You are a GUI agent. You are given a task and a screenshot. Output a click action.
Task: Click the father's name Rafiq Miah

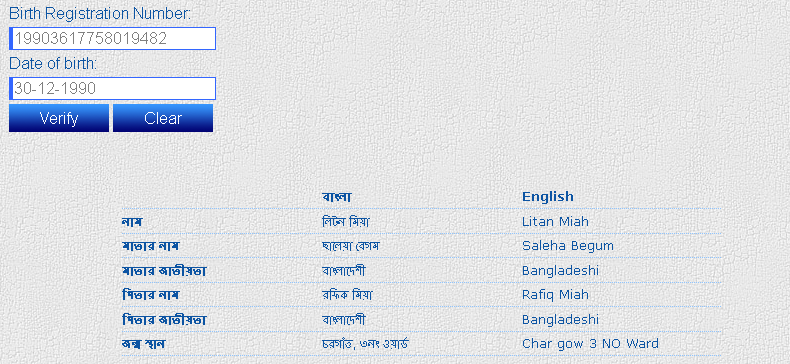tap(555, 295)
